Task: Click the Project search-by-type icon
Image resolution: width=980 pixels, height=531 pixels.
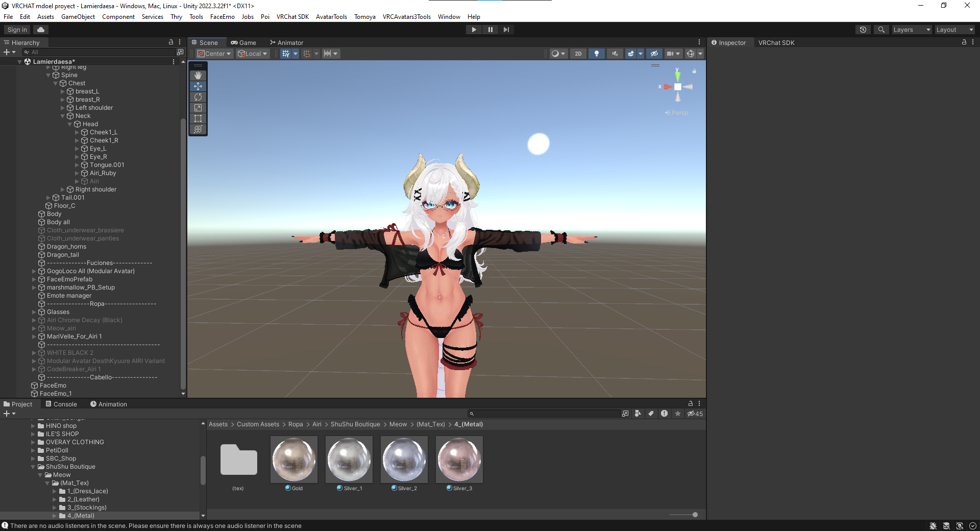Action: (x=638, y=414)
